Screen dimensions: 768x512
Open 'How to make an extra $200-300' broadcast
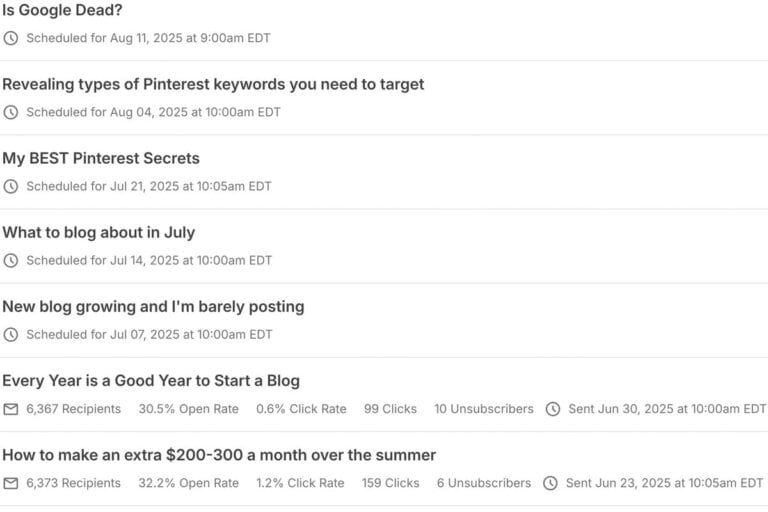point(219,455)
